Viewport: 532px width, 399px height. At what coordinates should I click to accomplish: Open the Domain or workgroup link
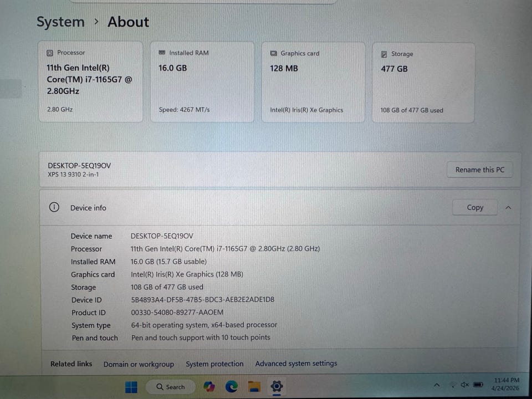coord(139,364)
